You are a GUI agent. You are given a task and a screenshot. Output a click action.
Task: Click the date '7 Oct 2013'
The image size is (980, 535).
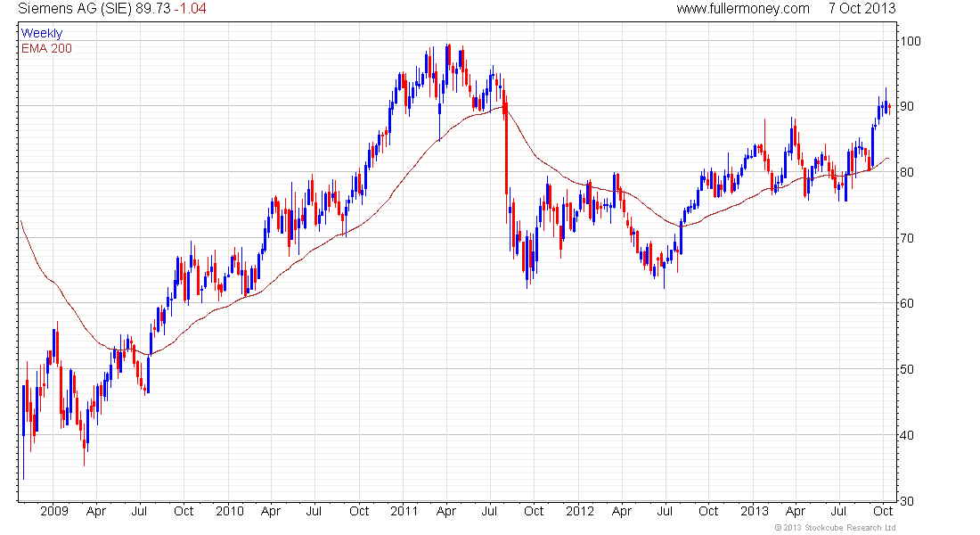point(862,8)
